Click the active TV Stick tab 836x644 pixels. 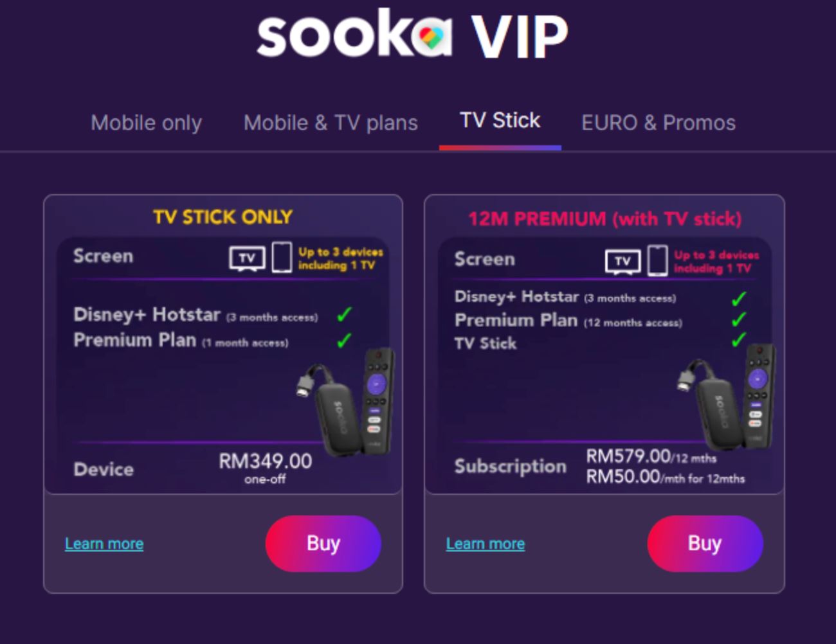click(x=500, y=120)
